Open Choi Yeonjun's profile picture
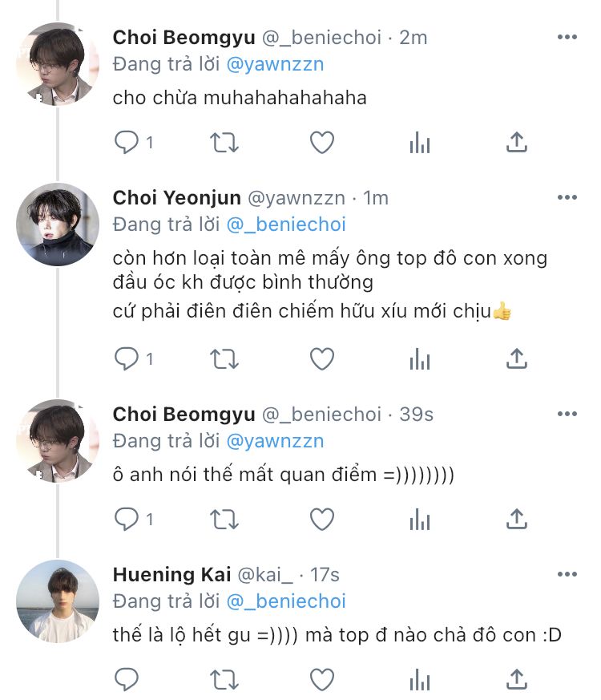 pyautogui.click(x=58, y=225)
